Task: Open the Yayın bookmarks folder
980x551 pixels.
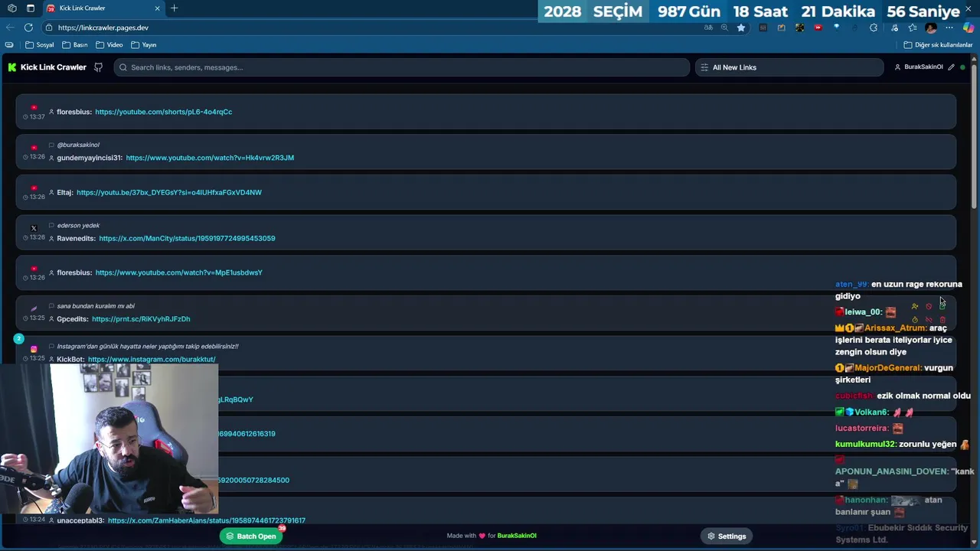Action: point(144,45)
